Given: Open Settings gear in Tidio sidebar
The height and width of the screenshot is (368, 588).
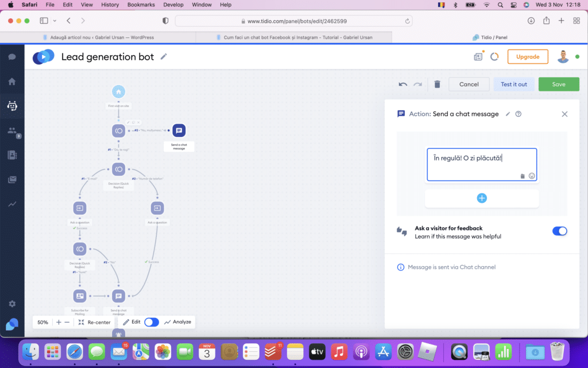Looking at the screenshot, I should click(12, 304).
